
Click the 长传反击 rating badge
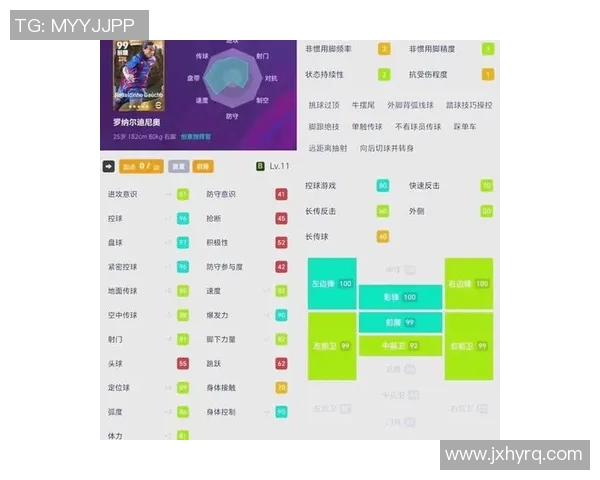click(x=383, y=211)
